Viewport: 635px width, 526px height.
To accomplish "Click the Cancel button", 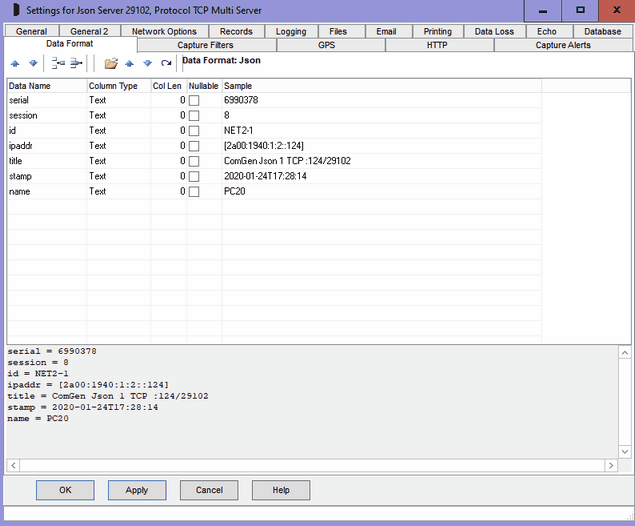I will pyautogui.click(x=209, y=490).
